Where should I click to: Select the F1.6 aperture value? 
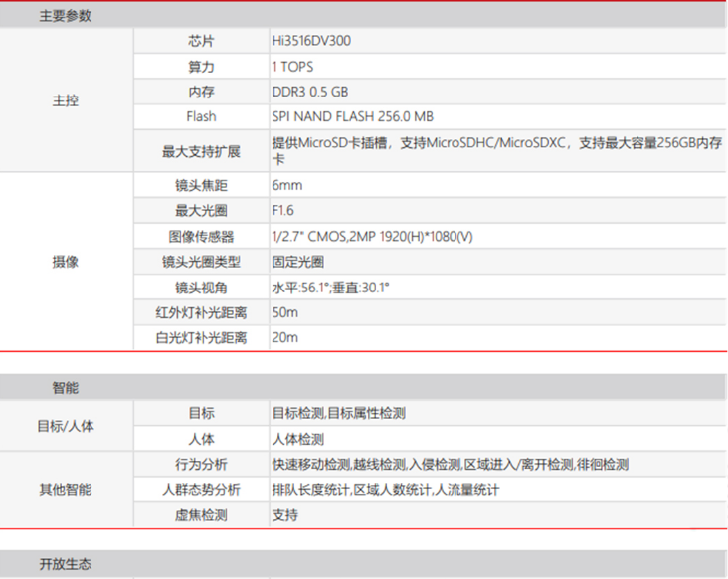[285, 211]
